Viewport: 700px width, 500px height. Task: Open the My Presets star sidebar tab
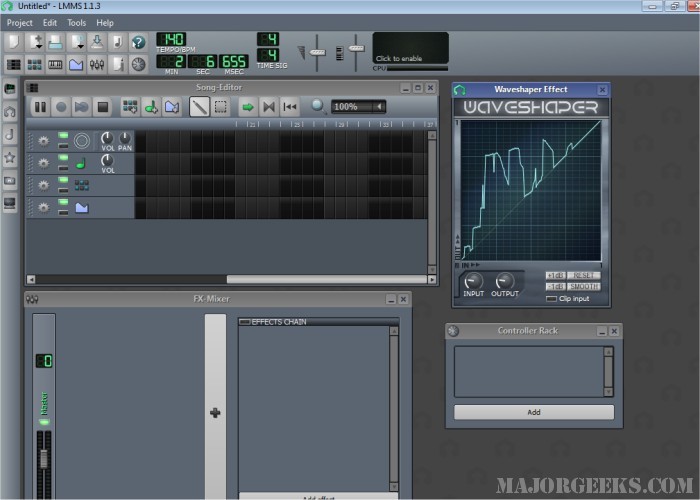point(9,157)
